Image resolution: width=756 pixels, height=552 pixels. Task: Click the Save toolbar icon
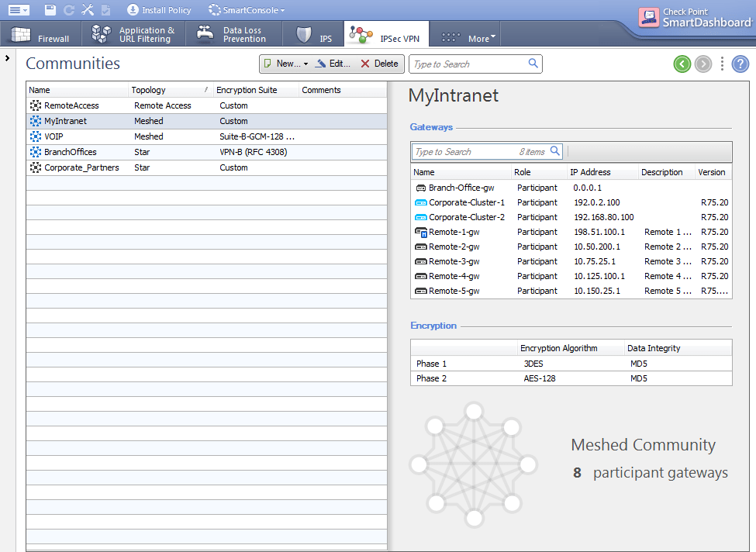pyautogui.click(x=50, y=10)
